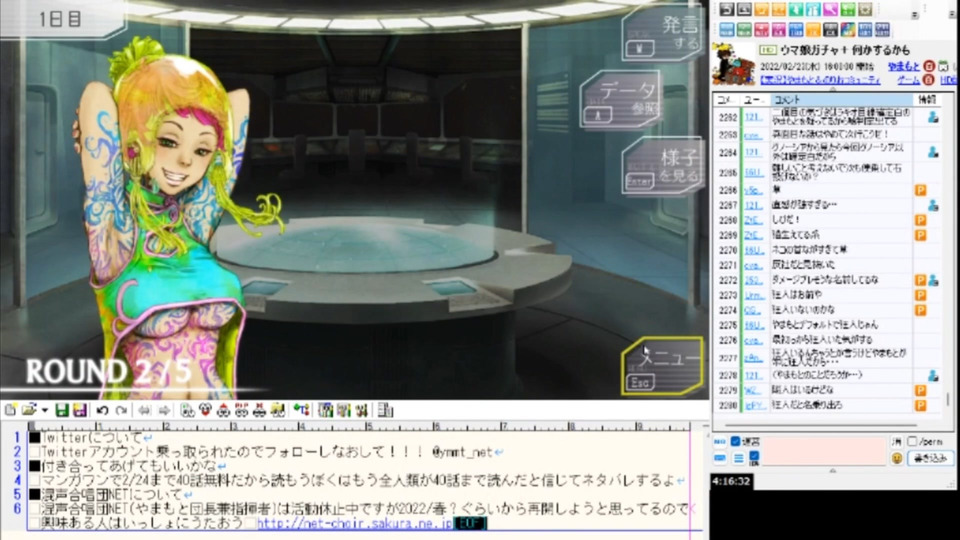Enable the /perm checkbox
The height and width of the screenshot is (540, 960).
click(912, 441)
